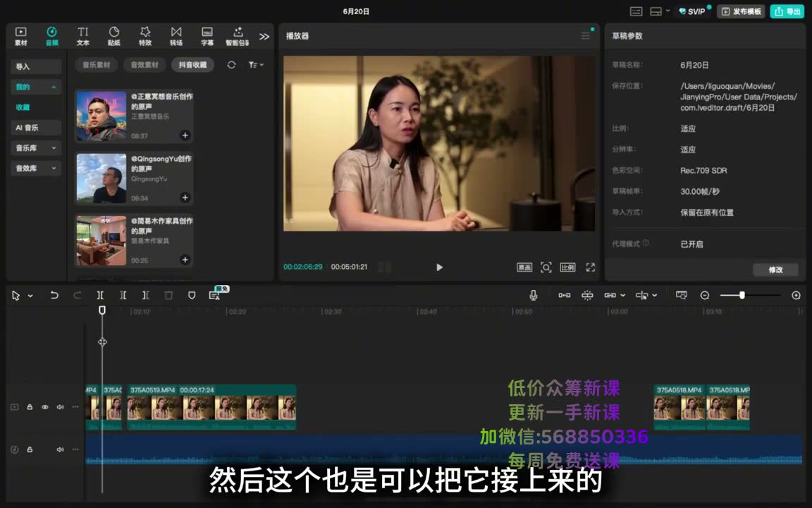Expand the 音乐库 music library
The width and height of the screenshot is (812, 508).
[36, 147]
